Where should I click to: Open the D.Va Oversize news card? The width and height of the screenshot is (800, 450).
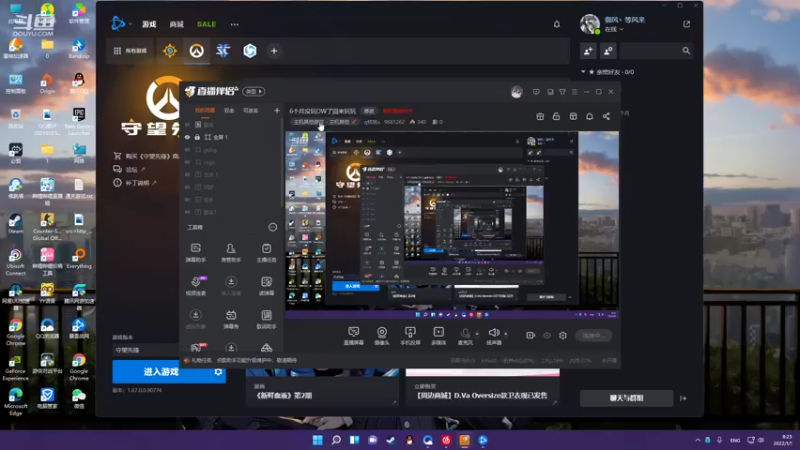pos(483,388)
